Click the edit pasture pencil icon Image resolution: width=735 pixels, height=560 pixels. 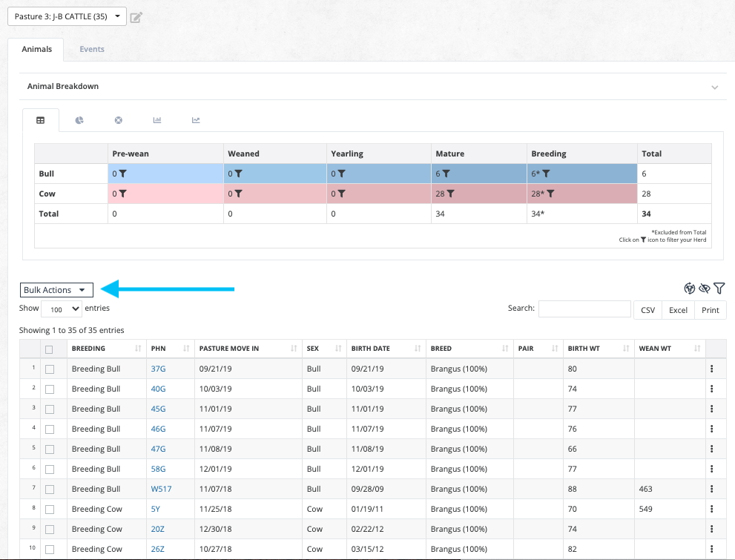click(x=136, y=18)
